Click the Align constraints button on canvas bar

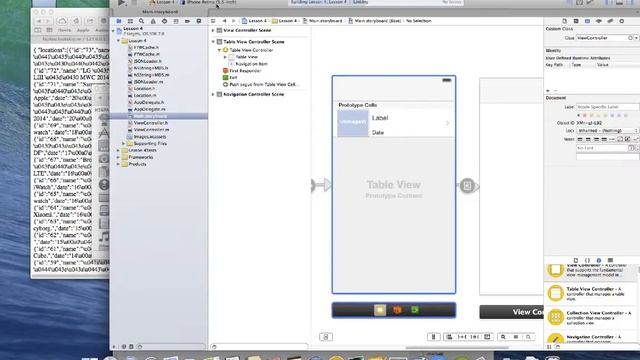[x=449, y=337]
